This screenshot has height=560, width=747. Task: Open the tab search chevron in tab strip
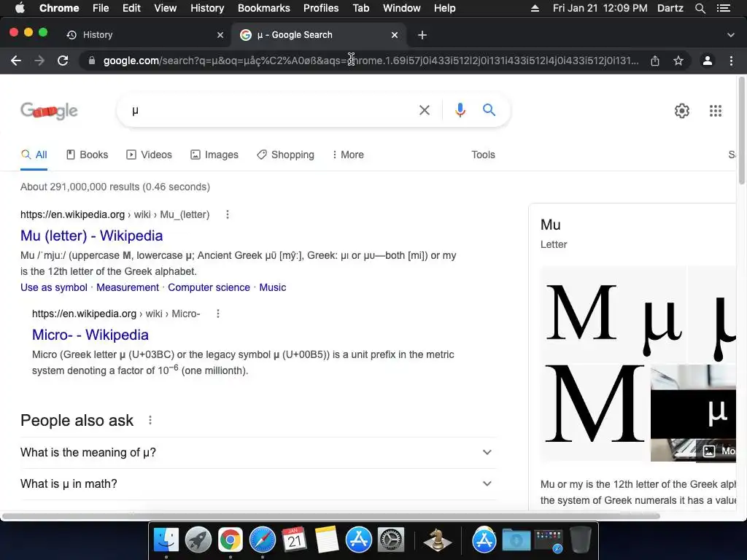pyautogui.click(x=731, y=35)
